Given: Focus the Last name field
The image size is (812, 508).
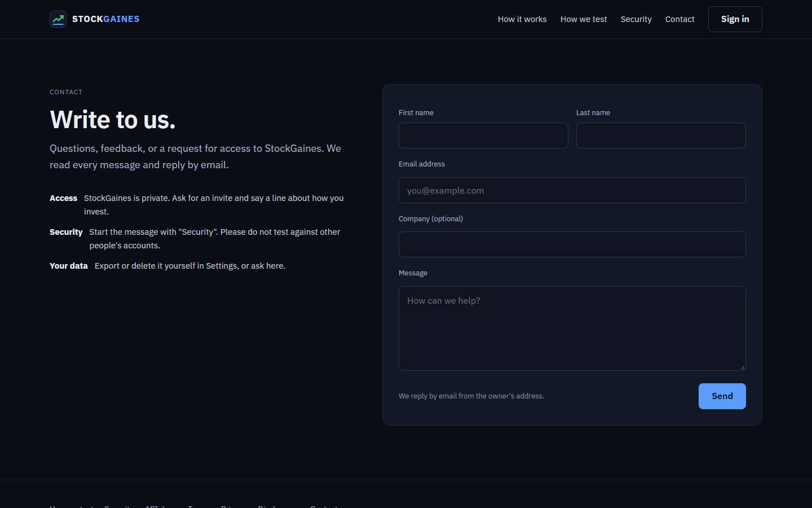Looking at the screenshot, I should (661, 135).
